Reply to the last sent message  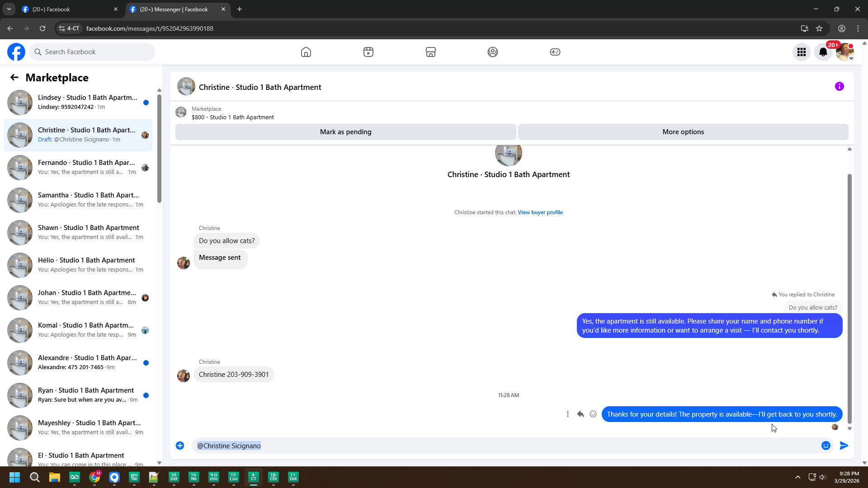coord(580,414)
